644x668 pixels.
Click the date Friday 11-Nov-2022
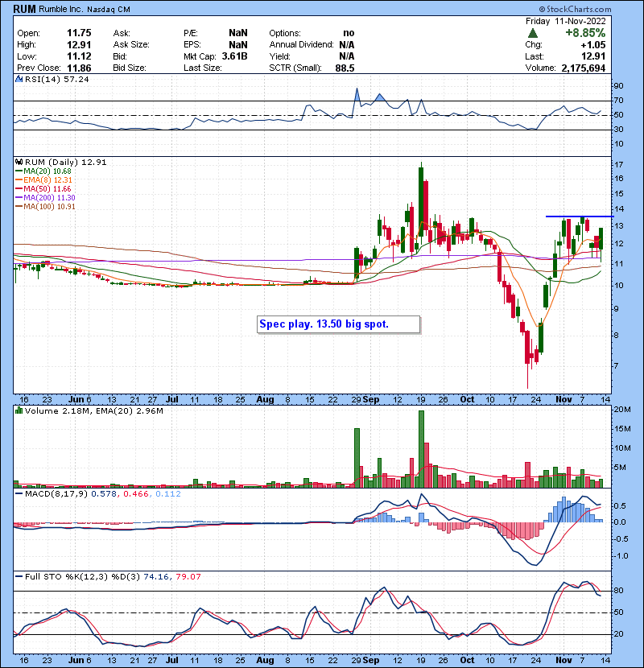tap(566, 21)
